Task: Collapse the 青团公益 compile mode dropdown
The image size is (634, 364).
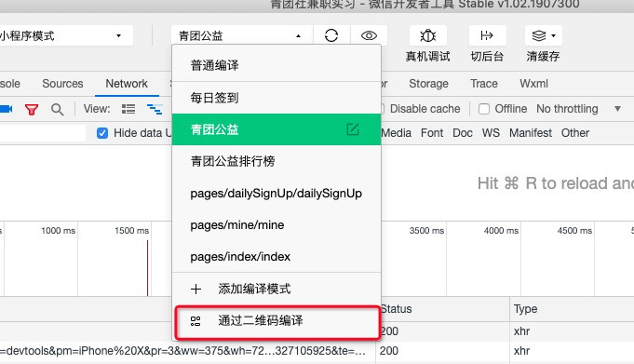Action: pos(242,35)
